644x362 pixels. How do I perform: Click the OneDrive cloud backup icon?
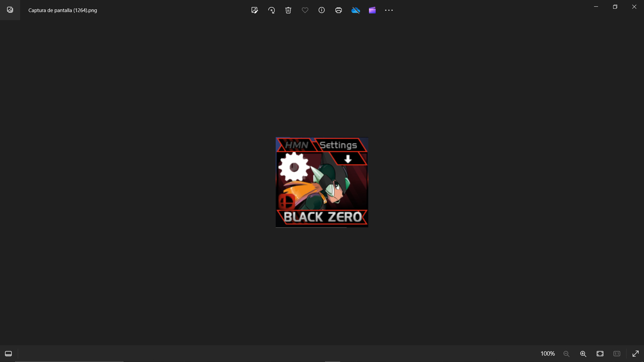coord(356,10)
